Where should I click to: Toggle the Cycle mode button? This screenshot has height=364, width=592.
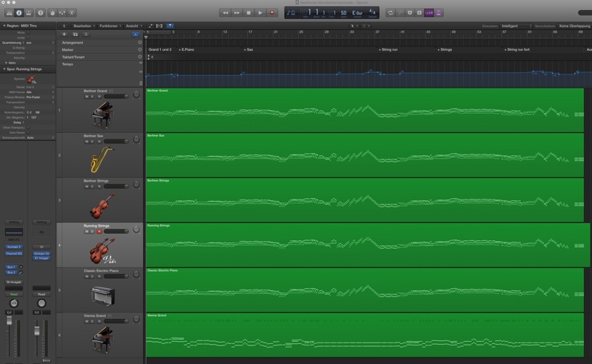pos(390,13)
